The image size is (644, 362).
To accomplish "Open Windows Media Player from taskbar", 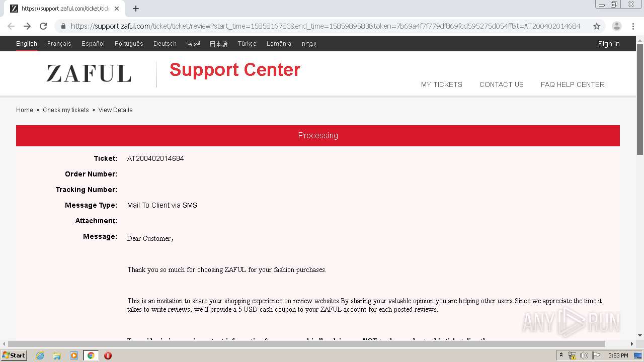I will click(74, 355).
